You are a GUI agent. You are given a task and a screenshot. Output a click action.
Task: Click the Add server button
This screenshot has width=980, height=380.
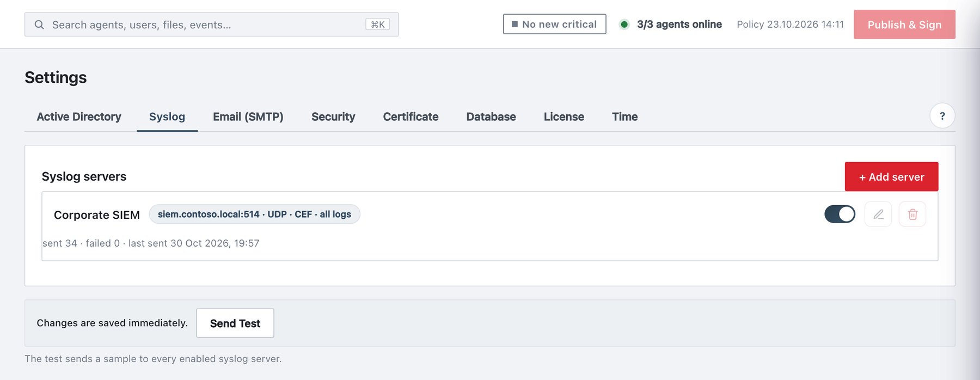(891, 176)
